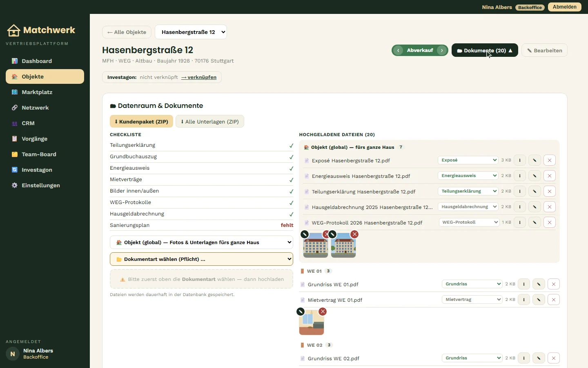Edit Mietvertrag WE 01.pdf entry

tap(539, 300)
